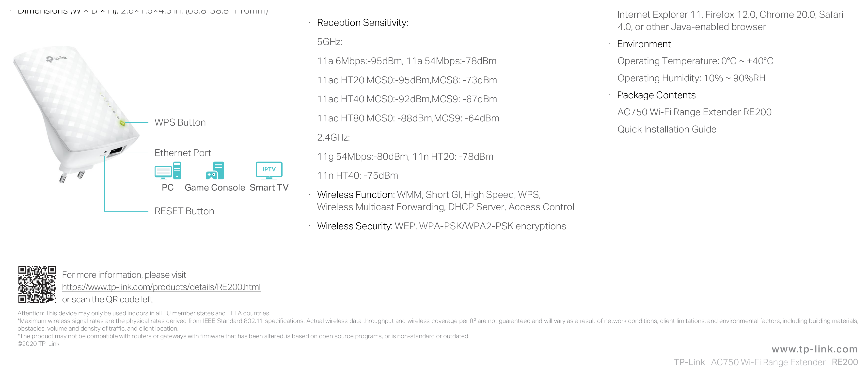The height and width of the screenshot is (377, 868).
Task: Click the Wireless Security heading
Action: click(x=355, y=226)
